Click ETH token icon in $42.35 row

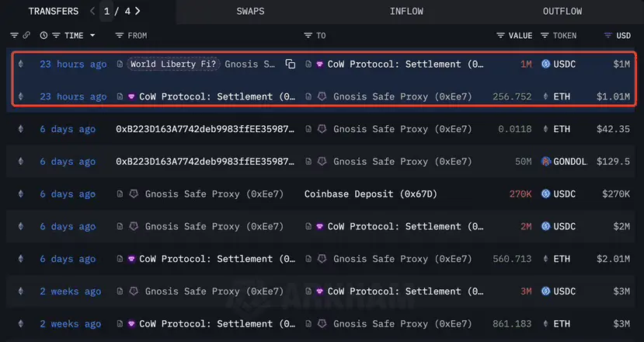click(x=545, y=129)
